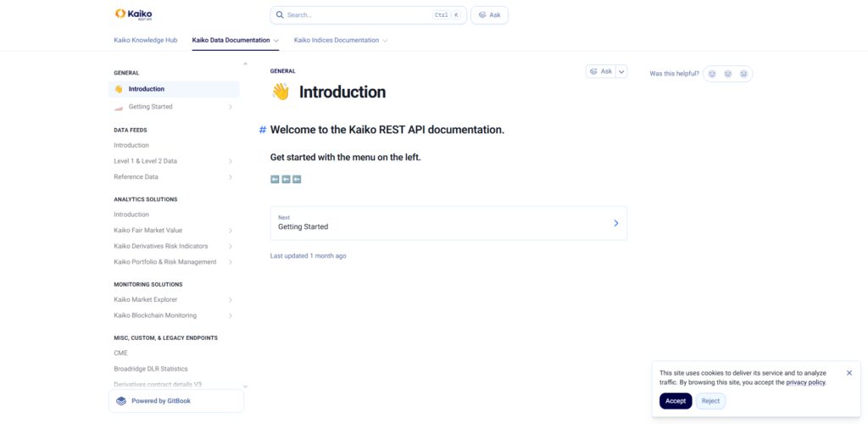Image resolution: width=868 pixels, height=424 pixels.
Task: Click the 'MONITORING SOLUTIONS' section header
Action: (148, 285)
